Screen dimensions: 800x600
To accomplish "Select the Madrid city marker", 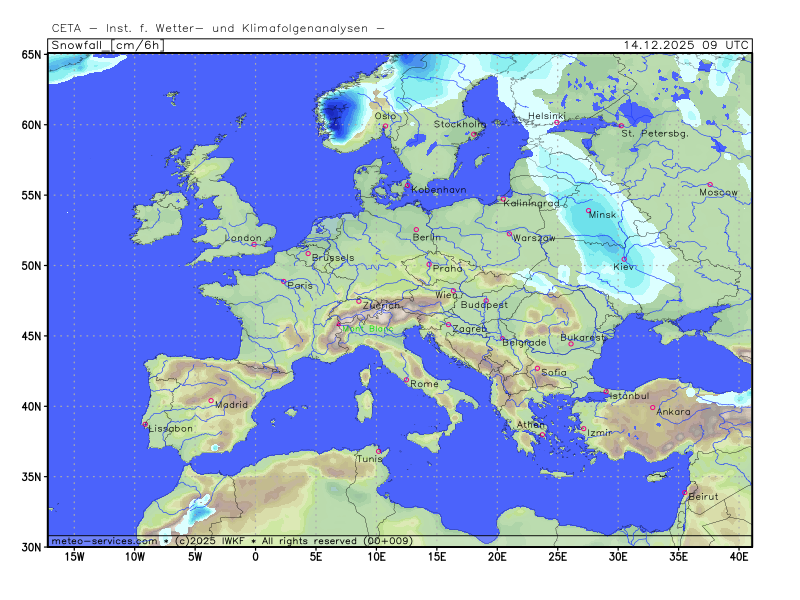I will [x=211, y=400].
